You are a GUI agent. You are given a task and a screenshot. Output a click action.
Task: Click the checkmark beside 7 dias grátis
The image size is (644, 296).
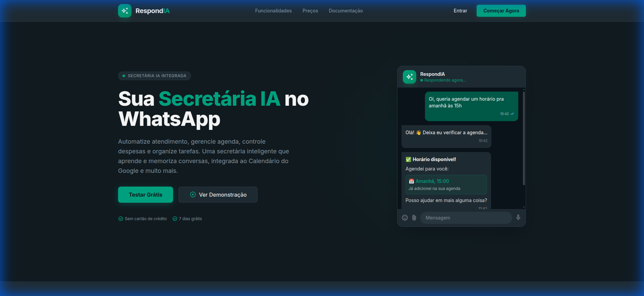coord(175,219)
